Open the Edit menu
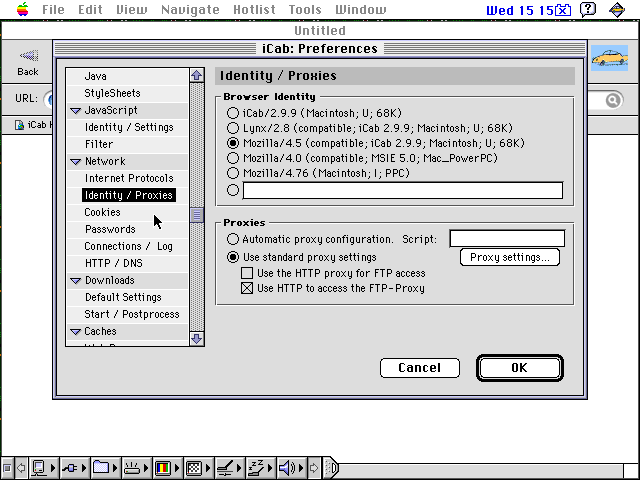 click(x=90, y=9)
